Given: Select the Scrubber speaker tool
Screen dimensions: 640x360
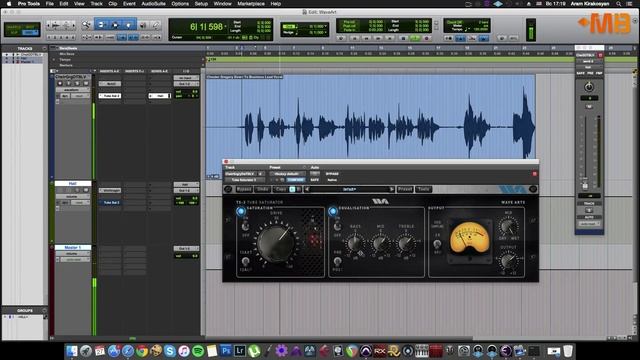Looking at the screenshot, I should point(143,25).
